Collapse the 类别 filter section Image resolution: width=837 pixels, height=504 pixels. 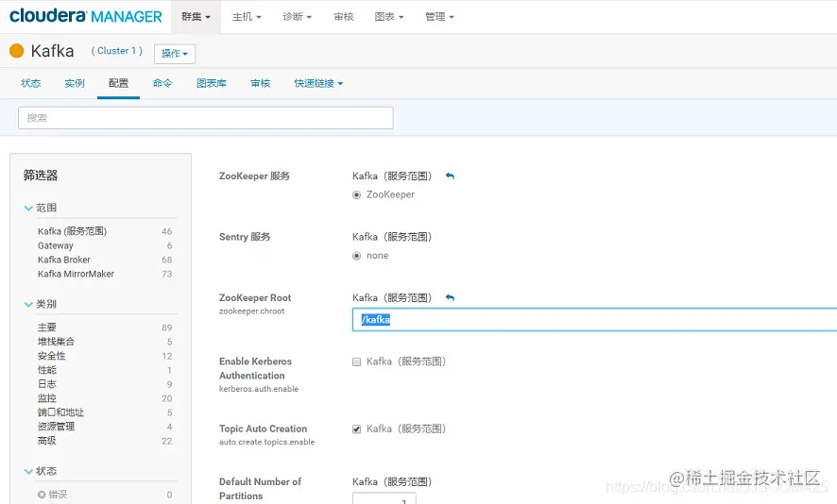coord(28,304)
